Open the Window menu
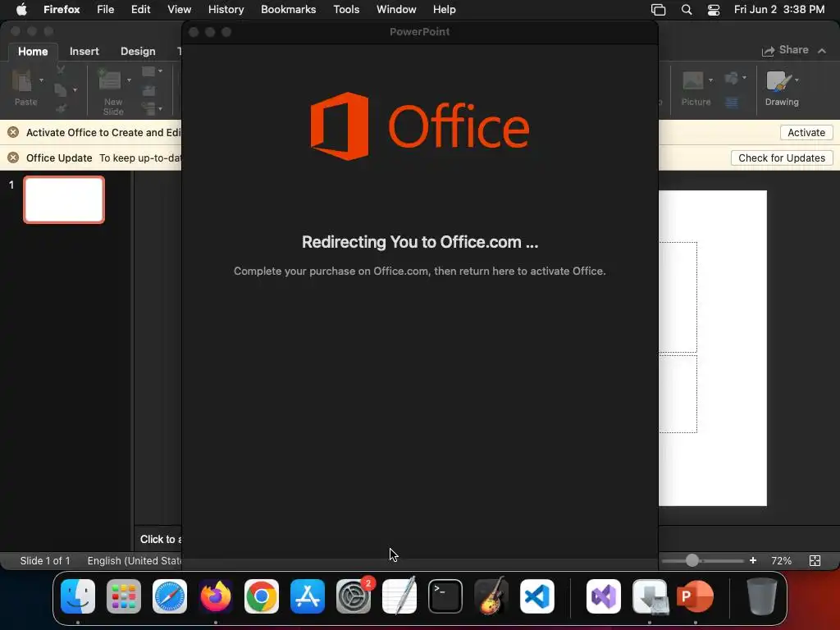Screen dimensions: 840x630 396,9
